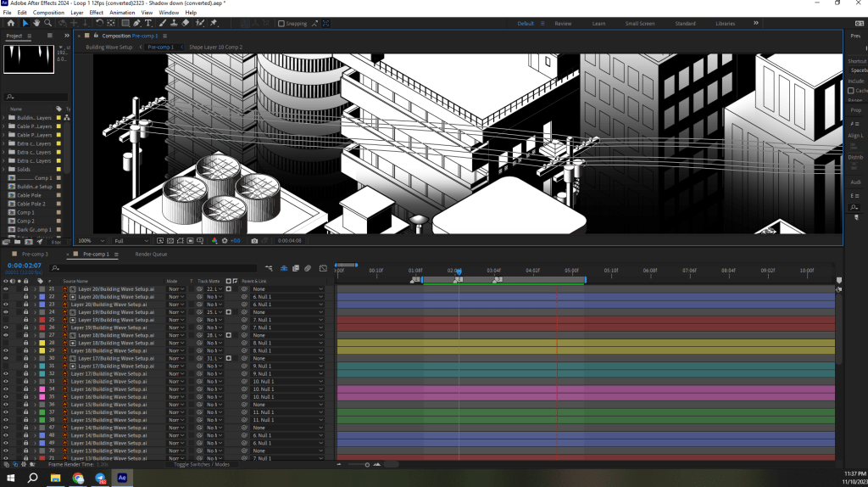This screenshot has width=868, height=487.
Task: Select the Zoom magnifier tool
Action: [47, 23]
